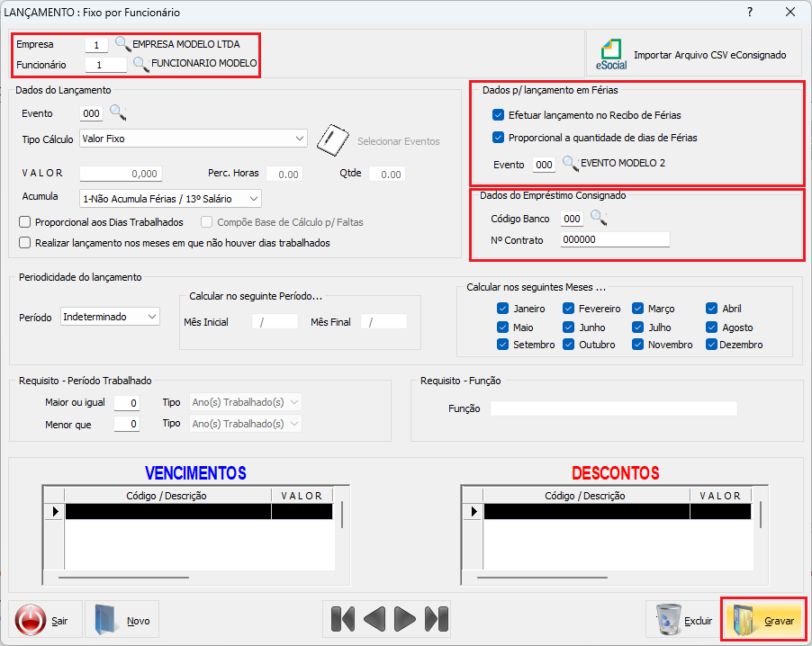
Task: Enable Proporcional aos Dias Trabalhados checkbox
Action: coord(25,222)
